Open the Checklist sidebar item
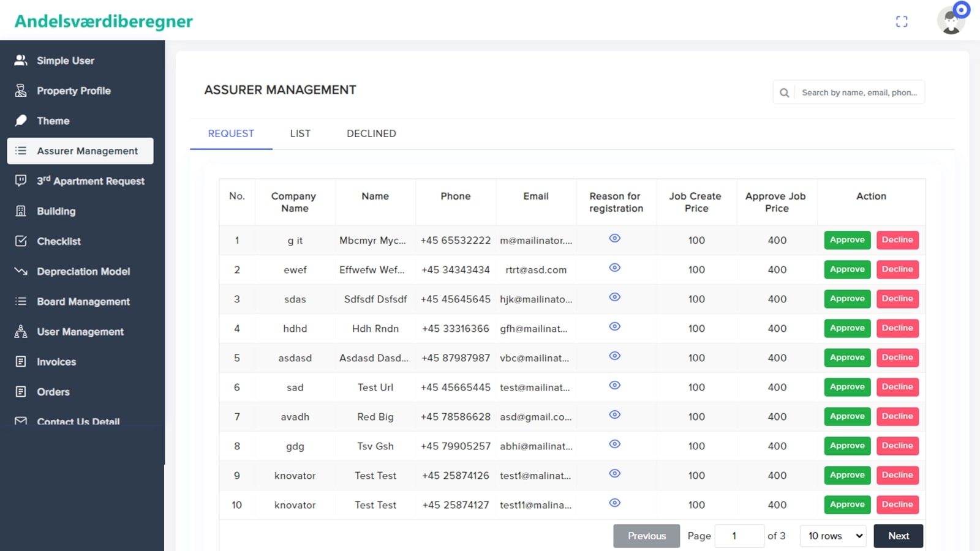This screenshot has width=980, height=551. 58,241
